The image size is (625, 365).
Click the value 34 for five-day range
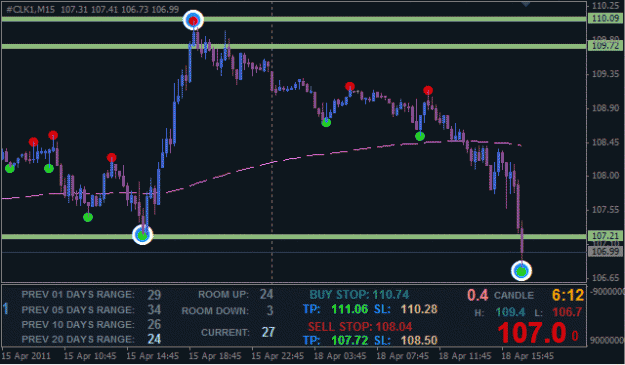click(154, 310)
